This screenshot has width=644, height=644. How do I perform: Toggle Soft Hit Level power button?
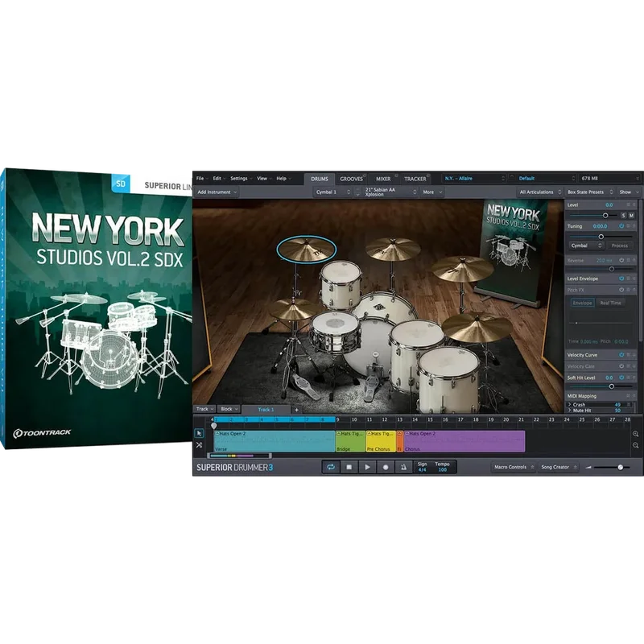pos(621,377)
